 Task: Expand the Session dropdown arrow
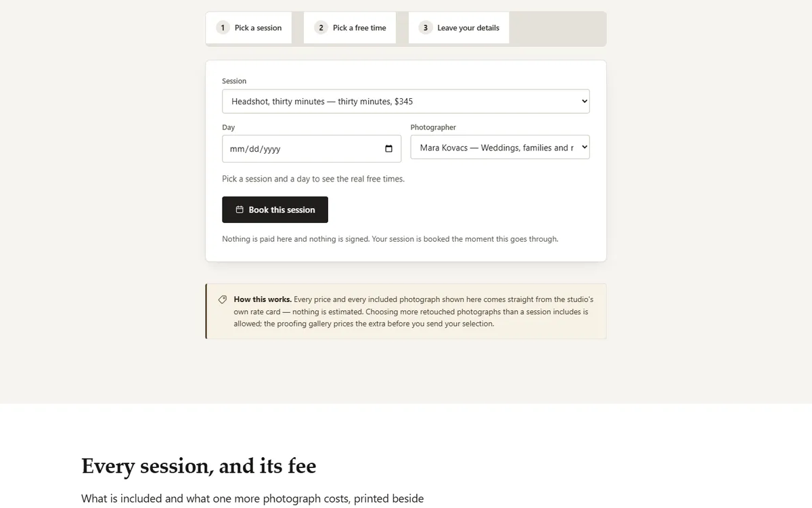tap(585, 101)
